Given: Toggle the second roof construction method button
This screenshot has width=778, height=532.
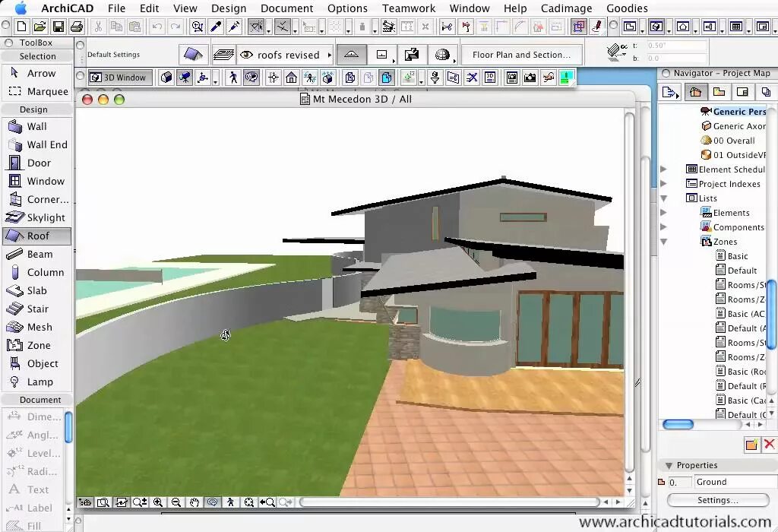Looking at the screenshot, I should click(382, 55).
